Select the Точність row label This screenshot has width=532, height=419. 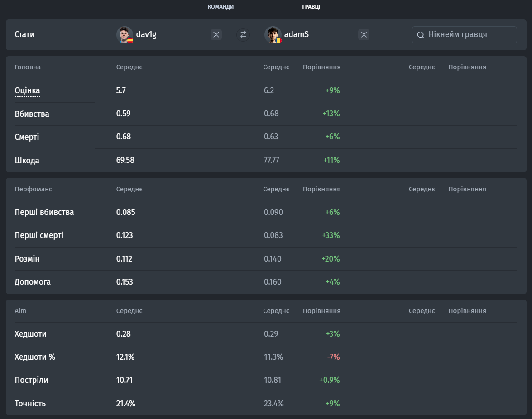pos(30,404)
